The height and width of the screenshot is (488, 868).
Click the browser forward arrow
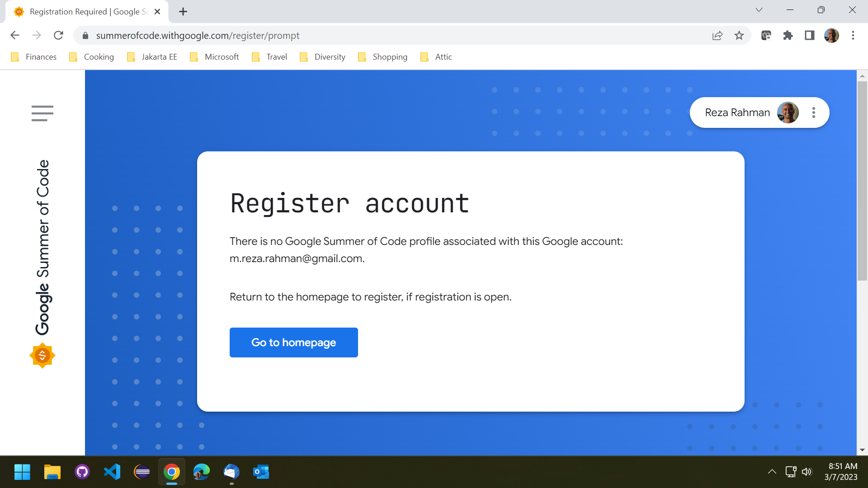(37, 35)
